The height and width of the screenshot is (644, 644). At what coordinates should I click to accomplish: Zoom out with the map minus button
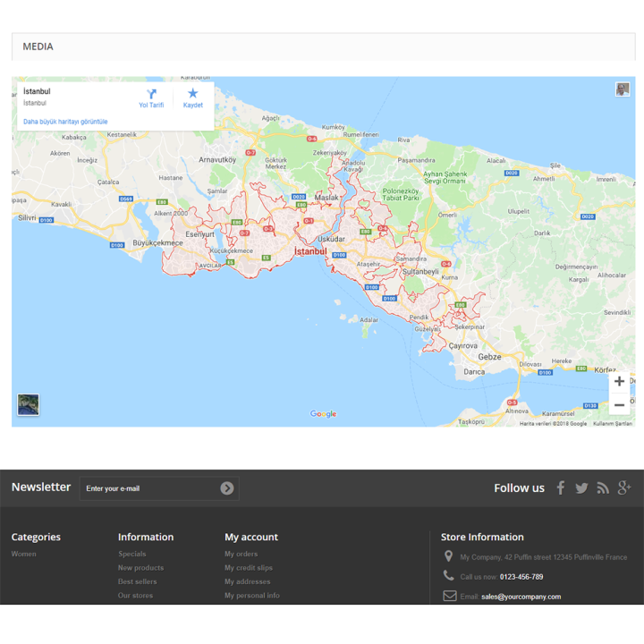pyautogui.click(x=619, y=405)
